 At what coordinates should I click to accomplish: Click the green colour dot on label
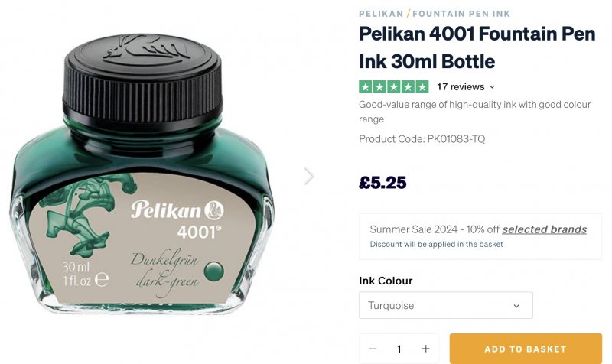(213, 271)
